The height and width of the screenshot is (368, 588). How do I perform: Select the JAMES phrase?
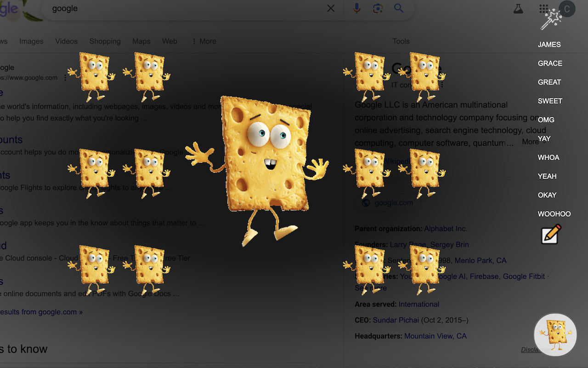pos(549,45)
